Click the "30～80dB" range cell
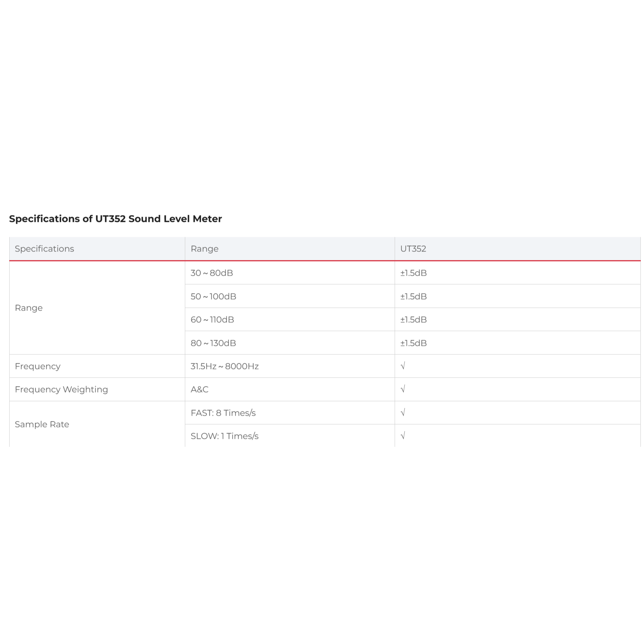 (x=212, y=273)
